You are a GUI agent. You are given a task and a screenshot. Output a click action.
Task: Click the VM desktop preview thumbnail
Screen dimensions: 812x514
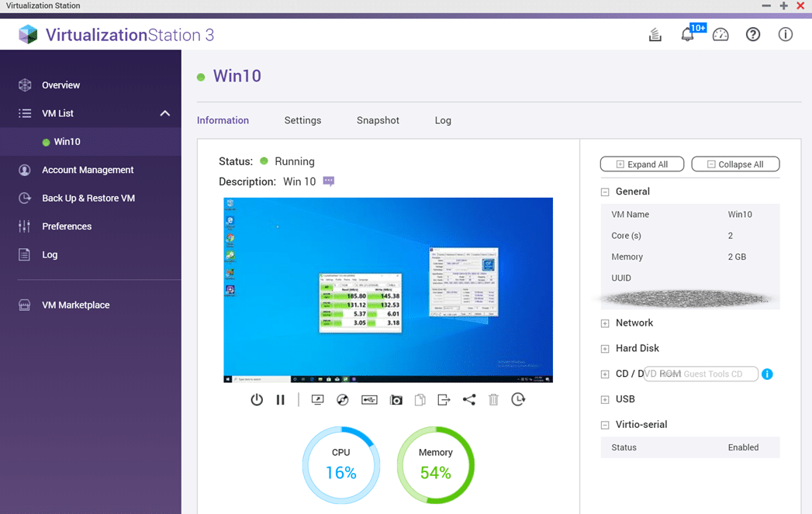click(389, 290)
